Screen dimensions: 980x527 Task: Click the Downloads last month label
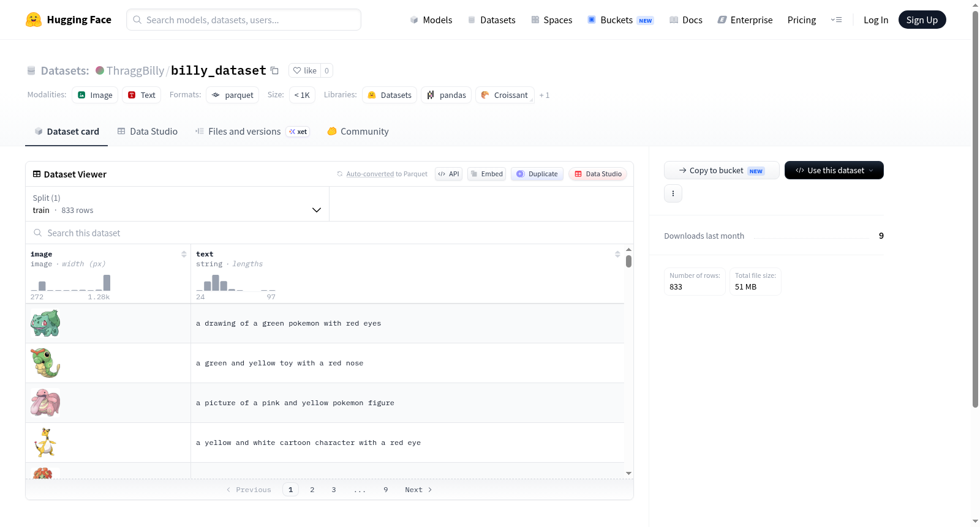click(x=704, y=236)
